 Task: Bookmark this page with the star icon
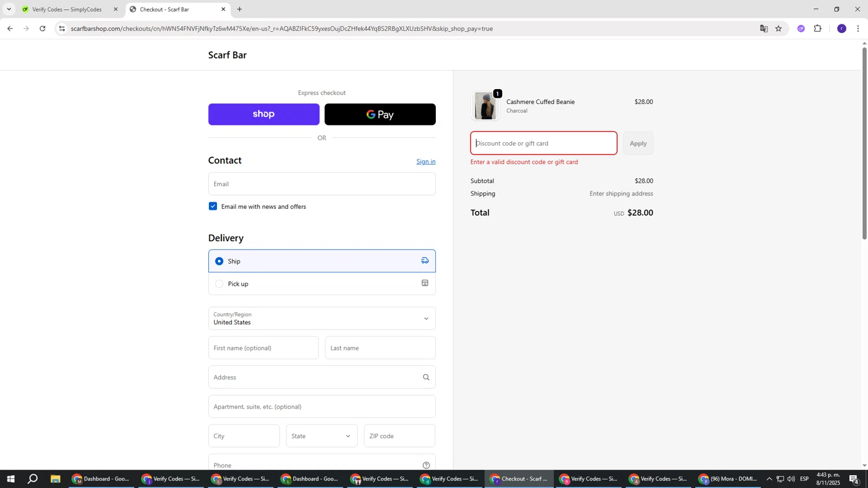click(x=778, y=28)
